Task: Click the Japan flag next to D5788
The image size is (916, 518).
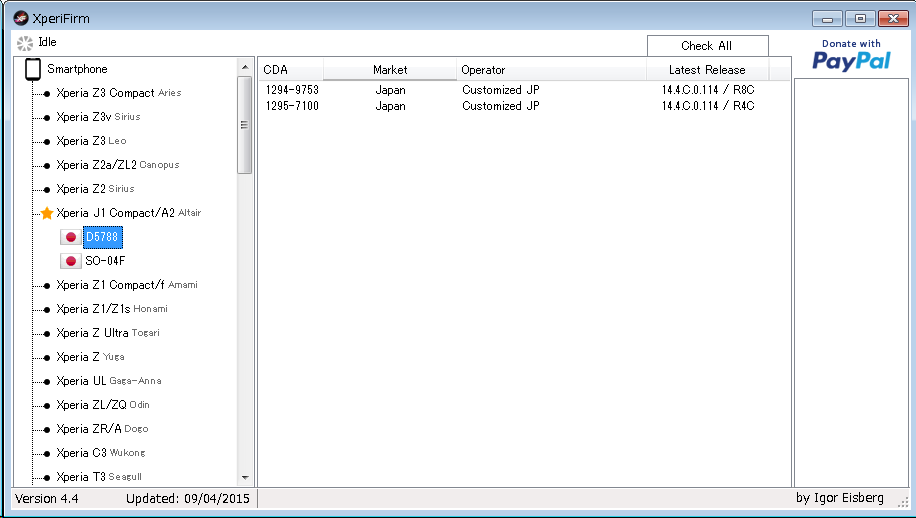Action: [x=71, y=237]
